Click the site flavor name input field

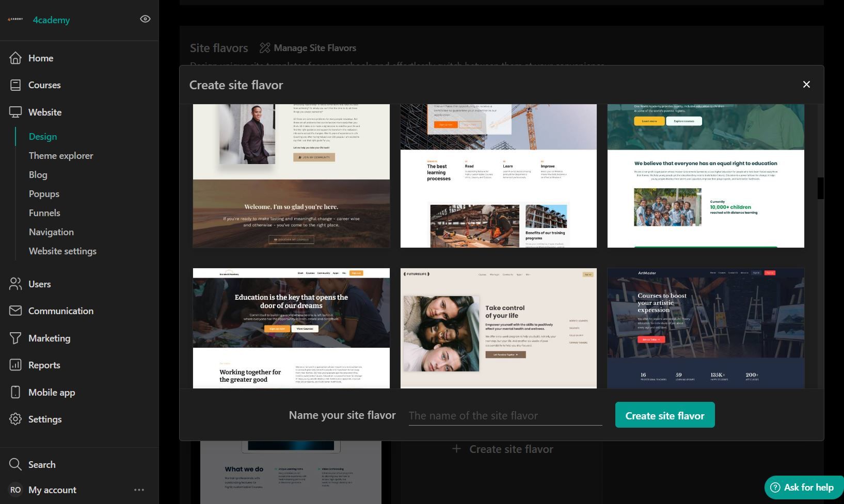505,415
